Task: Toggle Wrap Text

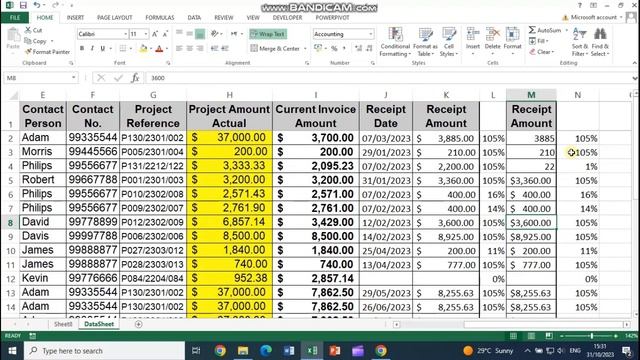Action: click(268, 34)
